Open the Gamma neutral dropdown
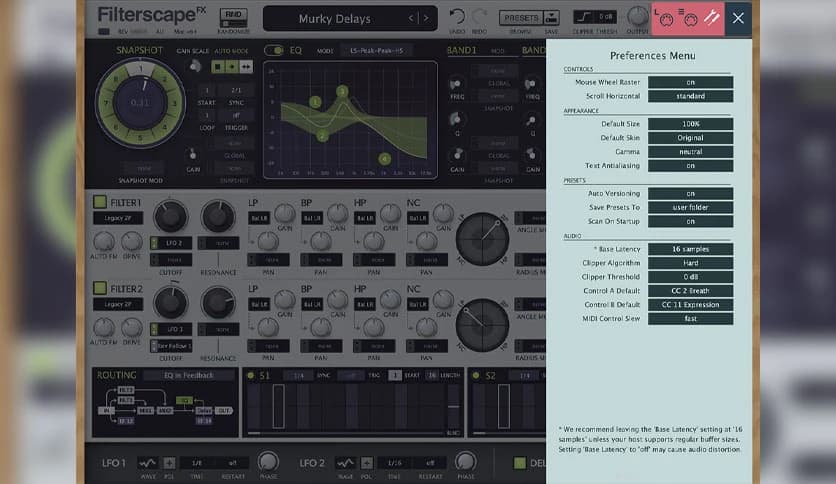 pyautogui.click(x=690, y=151)
